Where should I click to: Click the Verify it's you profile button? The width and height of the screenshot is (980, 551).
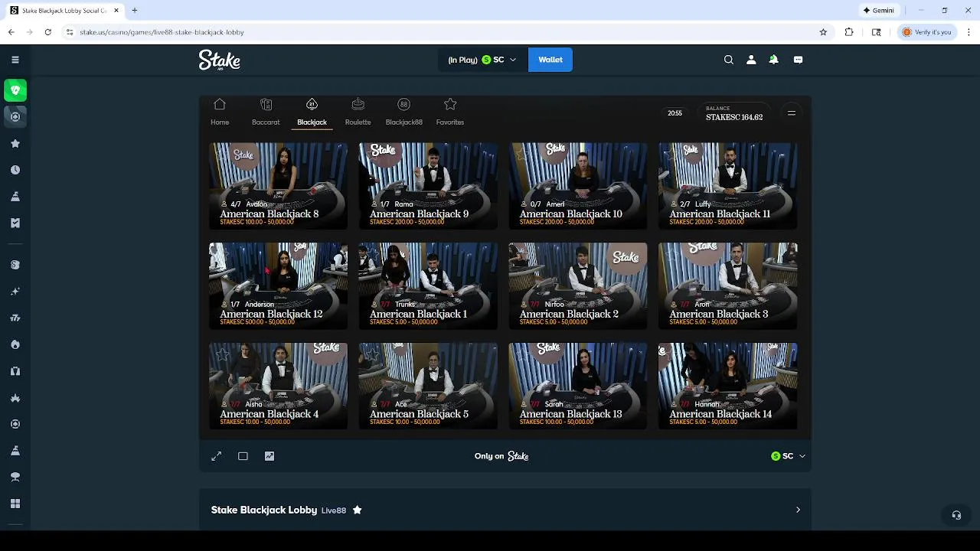[927, 32]
